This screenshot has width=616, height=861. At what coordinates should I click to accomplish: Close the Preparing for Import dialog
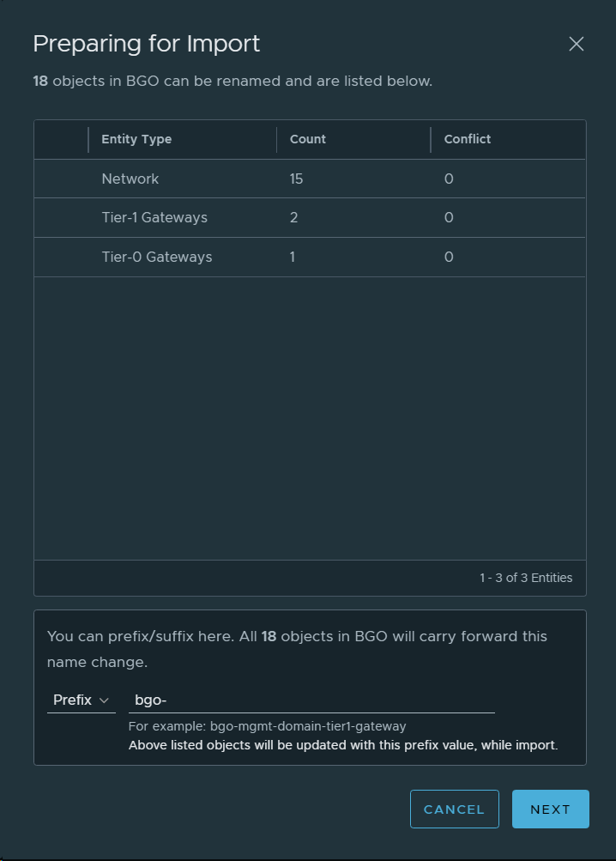(577, 44)
